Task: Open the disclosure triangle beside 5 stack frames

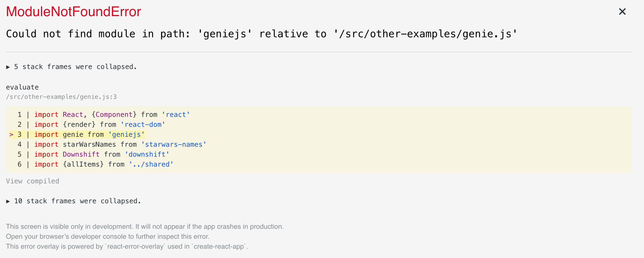Action: click(x=8, y=67)
